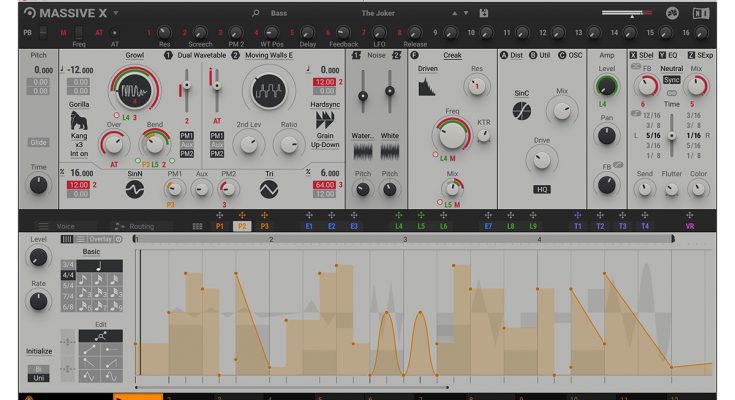The width and height of the screenshot is (735, 400).
Task: Enable HQ mode in the Dist section
Action: click(x=541, y=188)
